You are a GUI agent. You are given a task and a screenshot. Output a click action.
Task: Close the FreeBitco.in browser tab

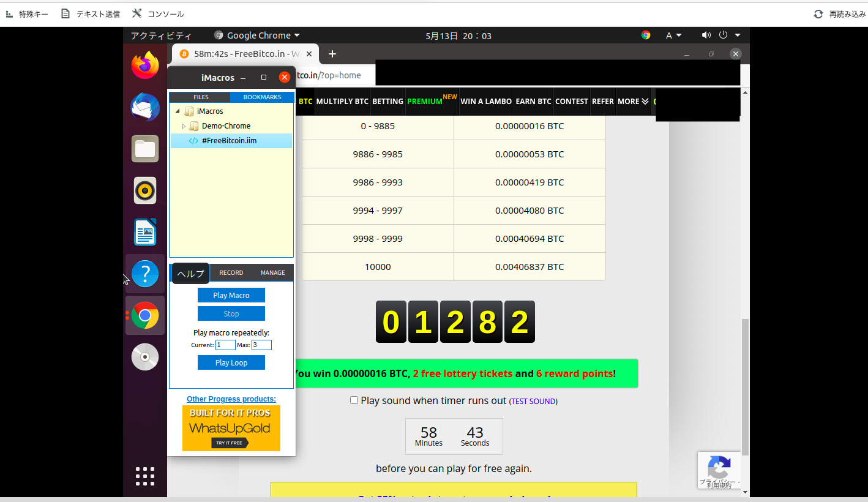[309, 54]
